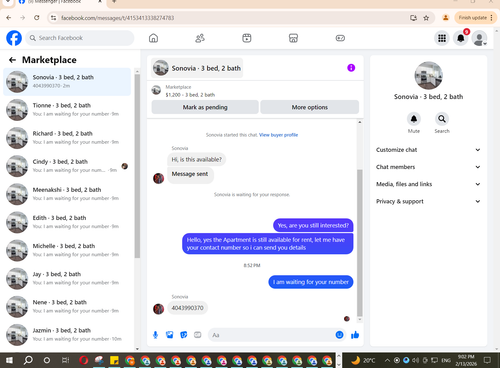Go to Facebook home via logo
Image resolution: width=500 pixels, height=368 pixels.
tap(14, 38)
